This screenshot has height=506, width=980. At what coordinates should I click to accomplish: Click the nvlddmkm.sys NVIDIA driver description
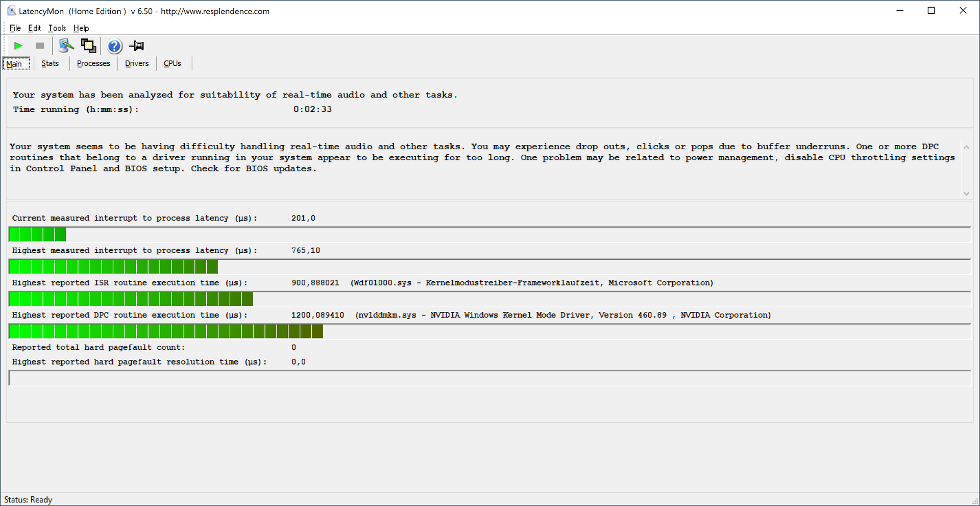[563, 315]
